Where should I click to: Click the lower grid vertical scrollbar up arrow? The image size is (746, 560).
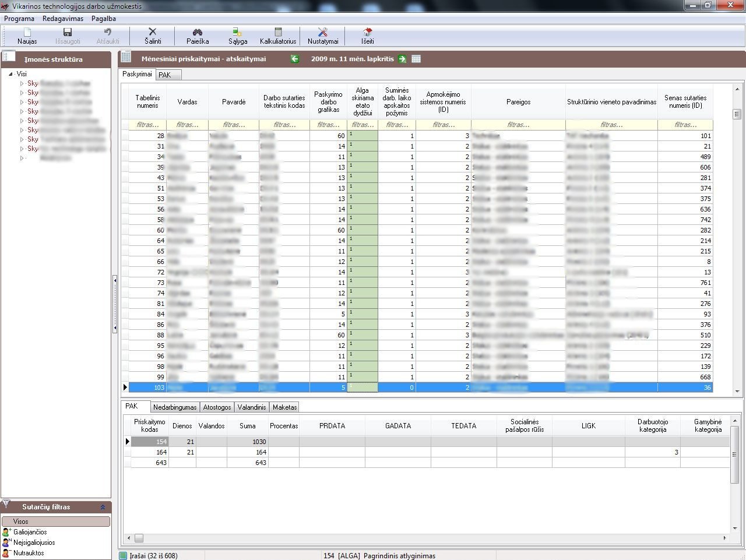(735, 420)
